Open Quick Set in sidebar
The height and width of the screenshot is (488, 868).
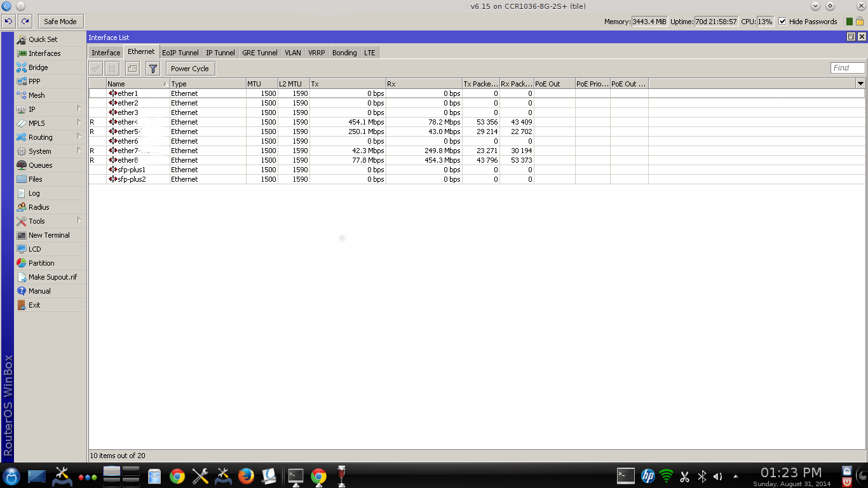50,39
